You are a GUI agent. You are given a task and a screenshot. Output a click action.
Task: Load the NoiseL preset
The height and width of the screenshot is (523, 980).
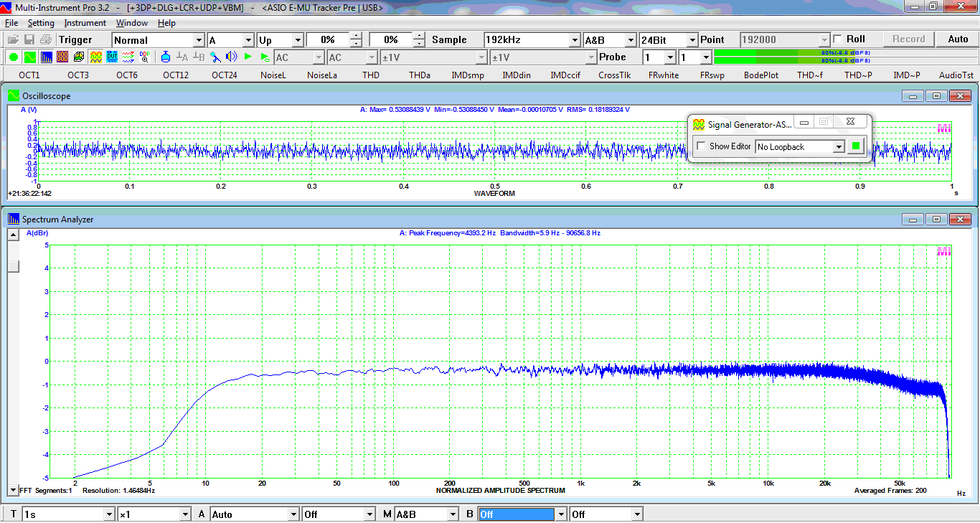(x=273, y=75)
